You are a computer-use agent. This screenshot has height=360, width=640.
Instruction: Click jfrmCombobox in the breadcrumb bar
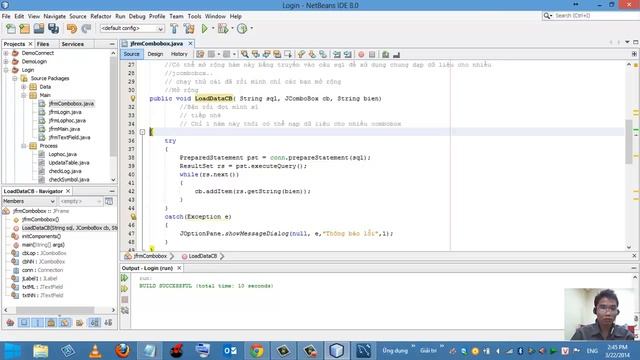point(150,256)
